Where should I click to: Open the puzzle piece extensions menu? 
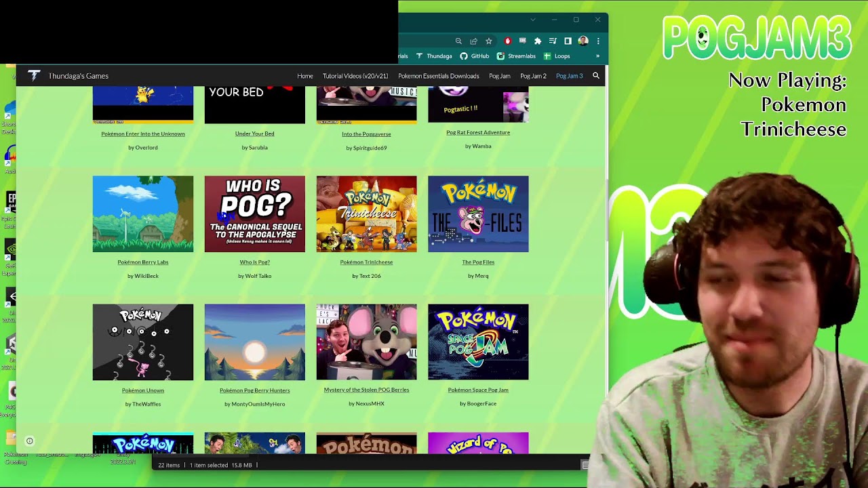(x=538, y=41)
